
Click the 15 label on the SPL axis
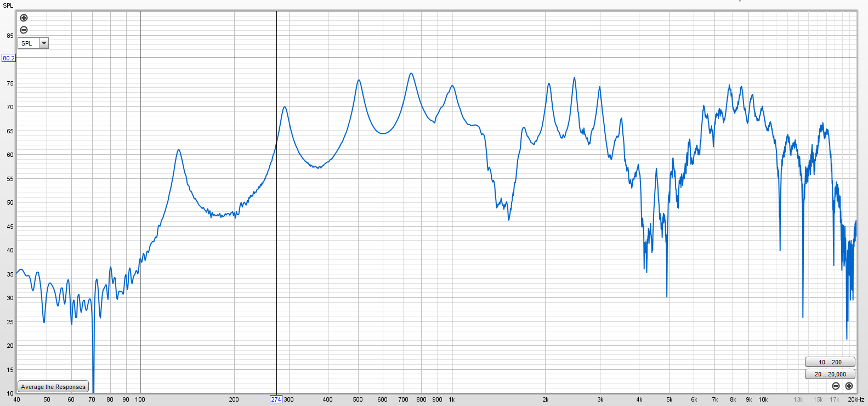pyautogui.click(x=10, y=370)
